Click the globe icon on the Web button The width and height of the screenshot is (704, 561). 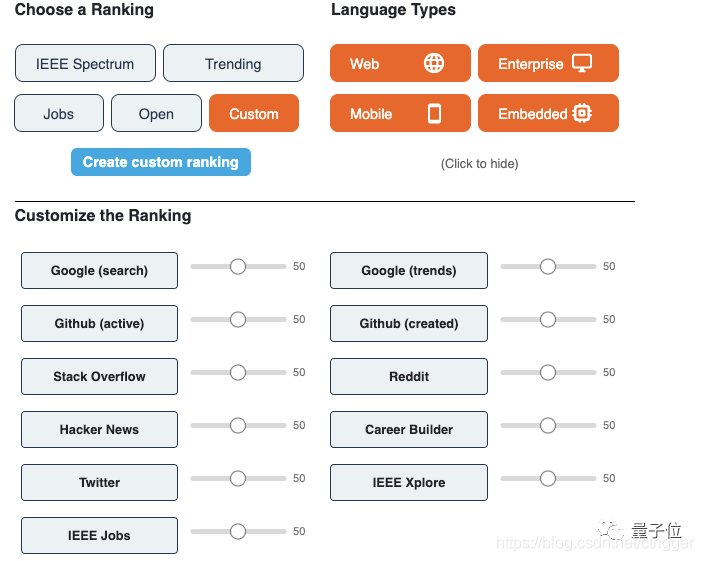click(x=434, y=63)
